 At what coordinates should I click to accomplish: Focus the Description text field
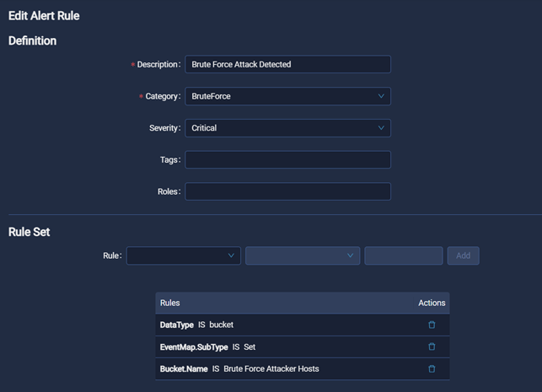point(287,64)
